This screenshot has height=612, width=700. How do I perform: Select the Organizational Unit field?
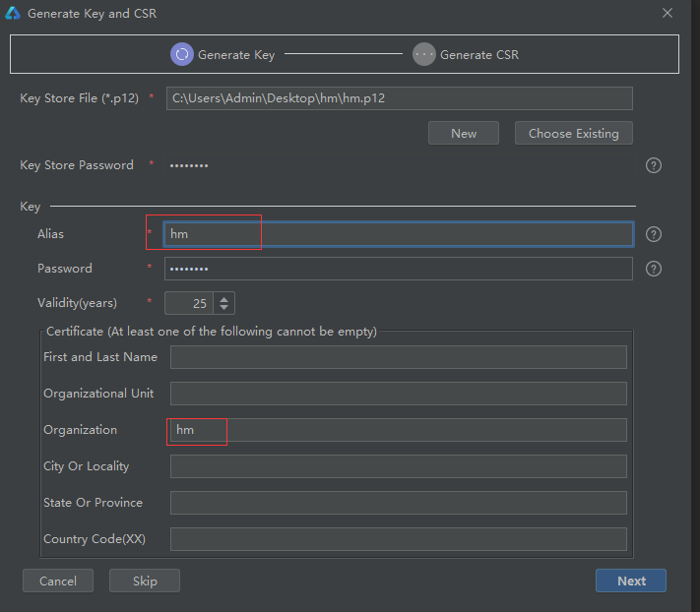(x=399, y=394)
